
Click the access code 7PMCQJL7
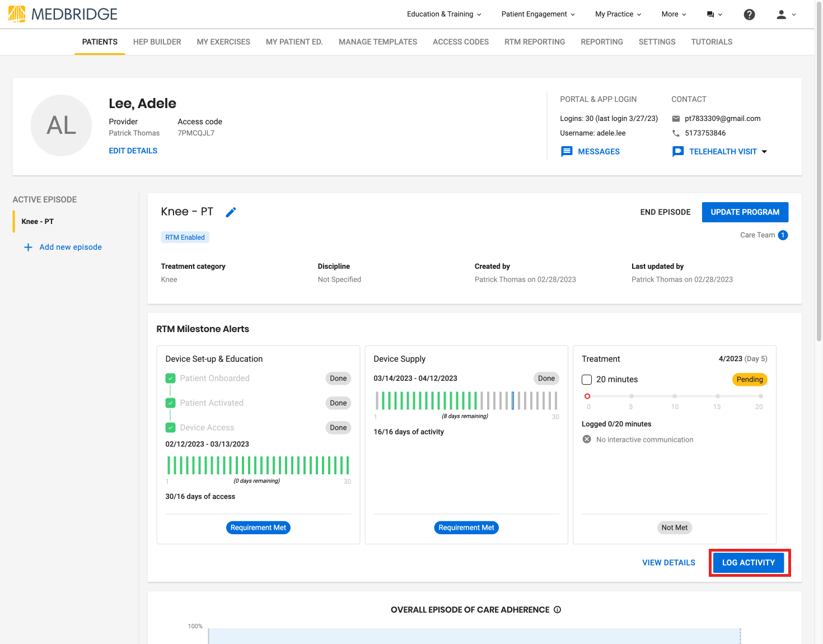click(x=196, y=133)
